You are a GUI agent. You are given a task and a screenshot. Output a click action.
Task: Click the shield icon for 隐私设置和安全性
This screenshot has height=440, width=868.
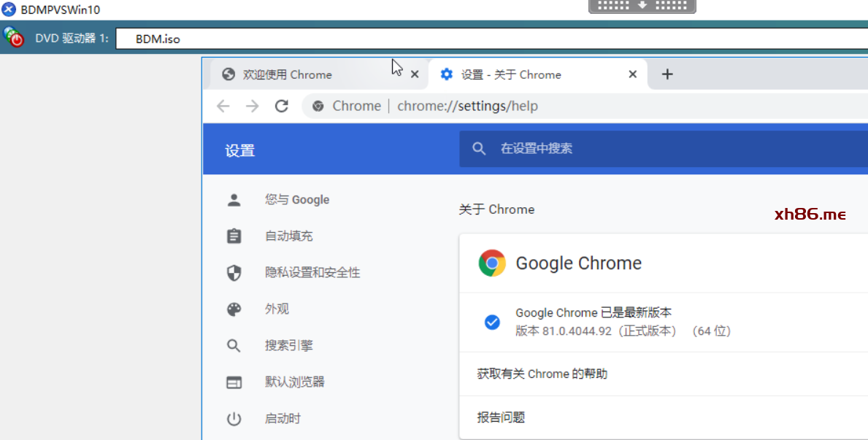pyautogui.click(x=234, y=273)
